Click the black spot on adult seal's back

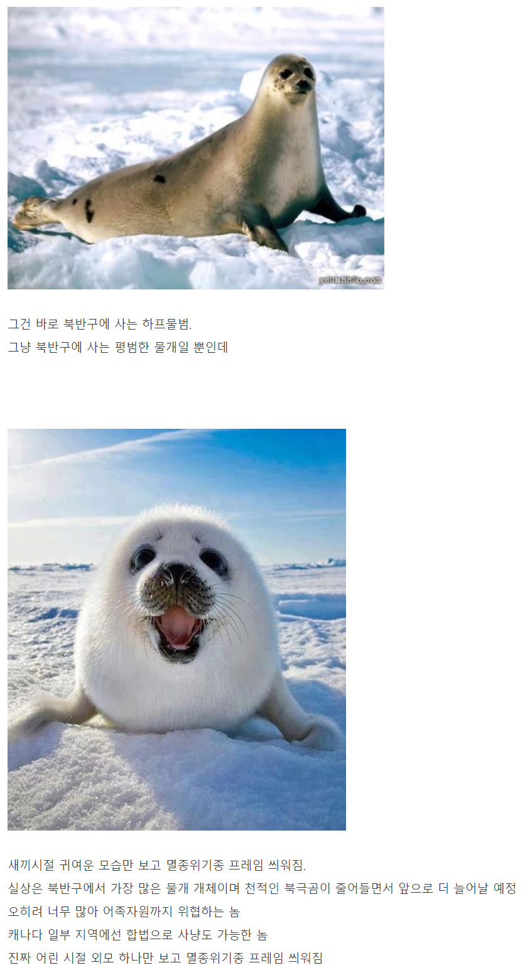[x=160, y=179]
